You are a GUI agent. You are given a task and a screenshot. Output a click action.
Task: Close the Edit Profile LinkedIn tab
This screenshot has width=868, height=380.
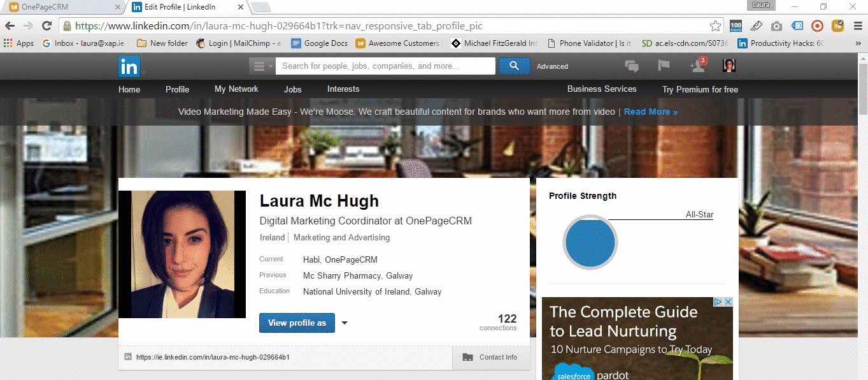tap(239, 7)
